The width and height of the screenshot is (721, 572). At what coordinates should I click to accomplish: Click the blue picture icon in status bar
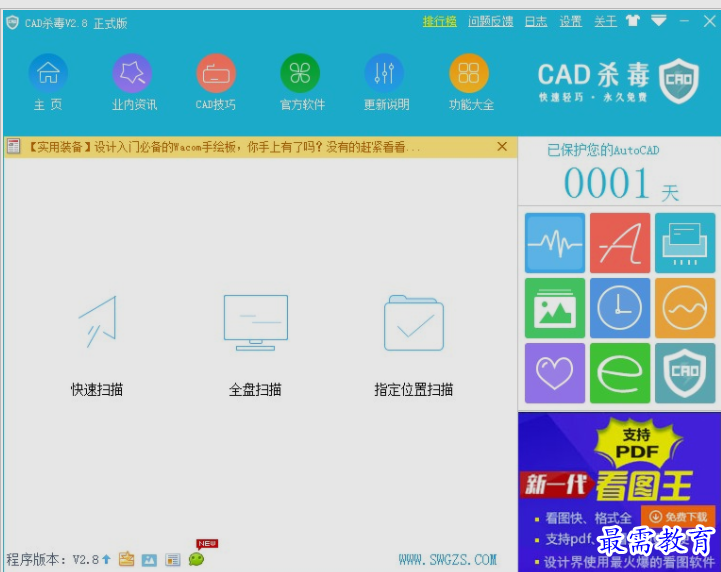149,560
